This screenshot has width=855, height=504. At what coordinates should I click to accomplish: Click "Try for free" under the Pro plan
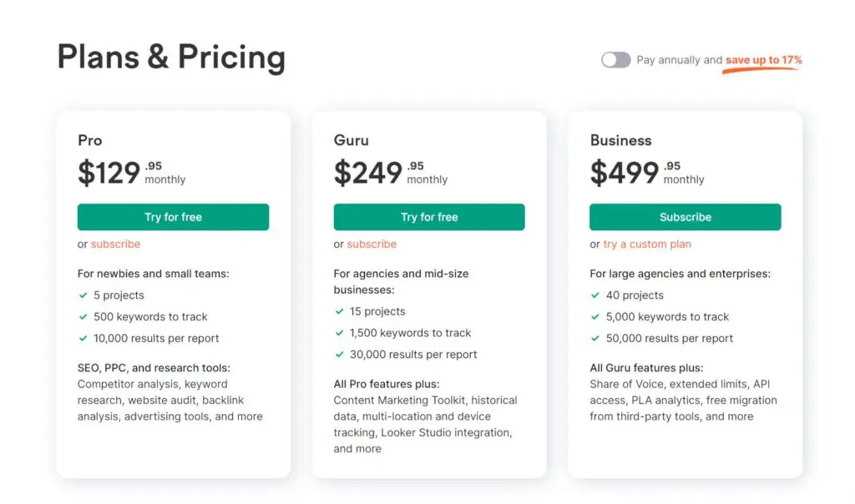coord(173,216)
